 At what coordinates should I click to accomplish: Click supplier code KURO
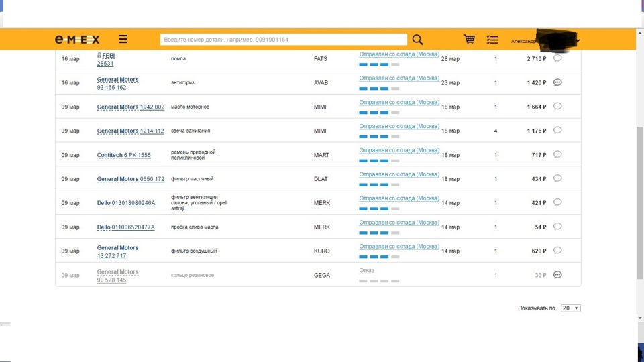coord(321,251)
